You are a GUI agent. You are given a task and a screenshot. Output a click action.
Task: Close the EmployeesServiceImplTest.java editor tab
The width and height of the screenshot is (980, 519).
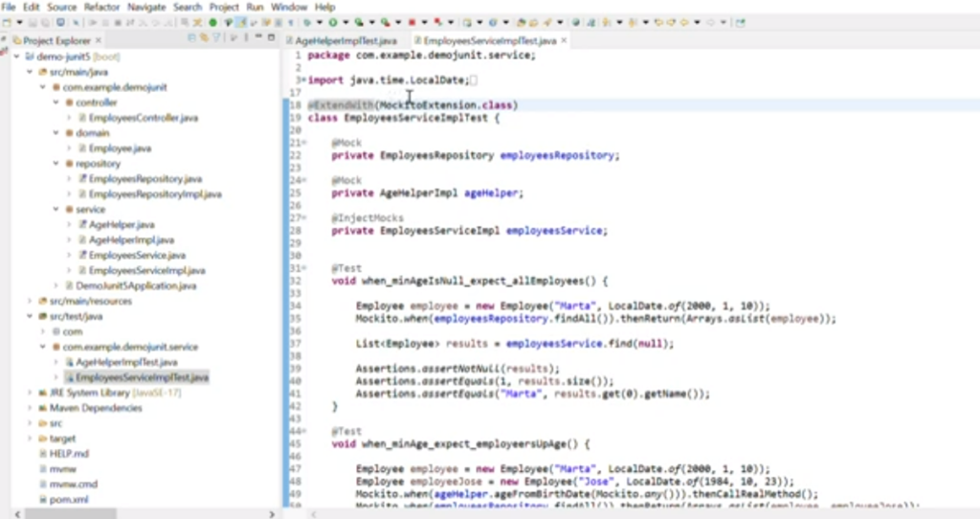tap(564, 41)
